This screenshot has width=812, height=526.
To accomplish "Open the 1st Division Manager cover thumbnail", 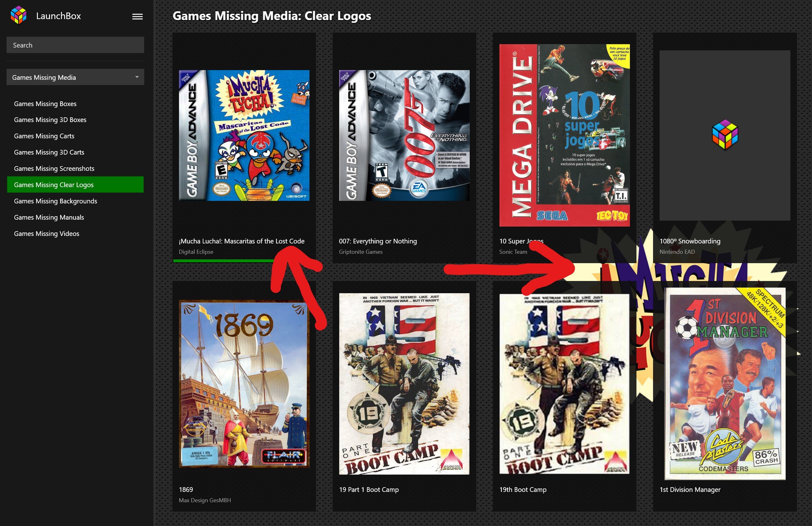I will (x=725, y=384).
